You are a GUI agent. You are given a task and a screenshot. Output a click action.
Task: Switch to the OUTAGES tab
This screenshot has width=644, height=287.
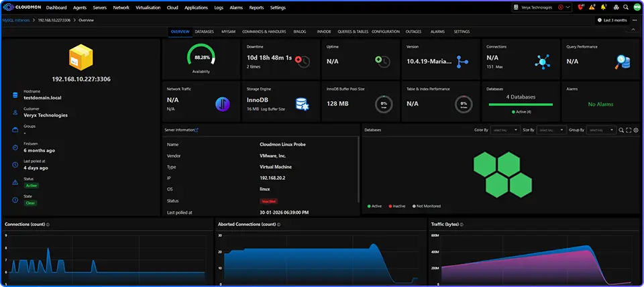[413, 32]
